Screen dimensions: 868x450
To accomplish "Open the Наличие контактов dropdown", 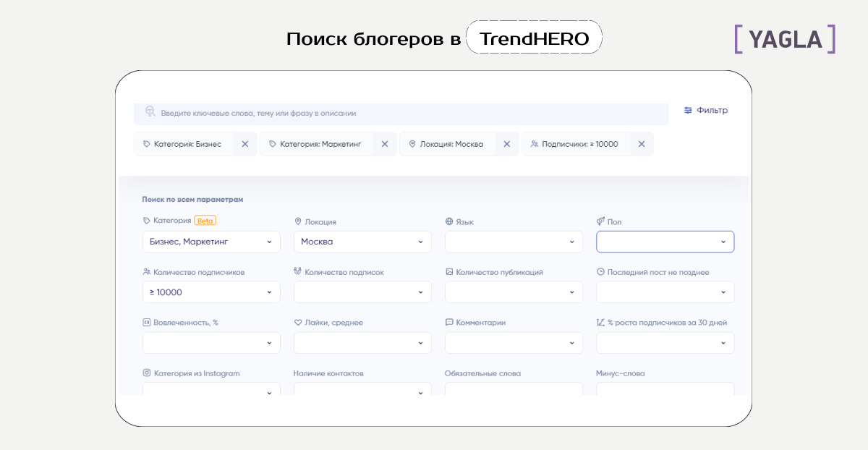I will tap(362, 389).
